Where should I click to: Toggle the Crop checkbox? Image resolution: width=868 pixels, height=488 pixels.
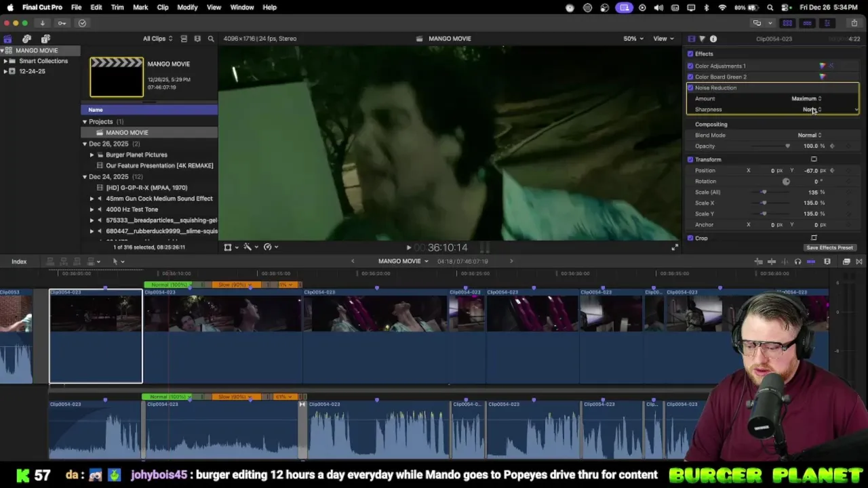coord(690,238)
